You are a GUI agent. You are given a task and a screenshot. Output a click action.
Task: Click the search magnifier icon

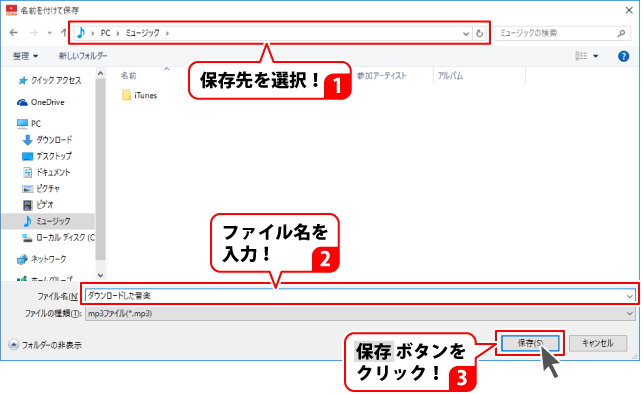pos(621,33)
